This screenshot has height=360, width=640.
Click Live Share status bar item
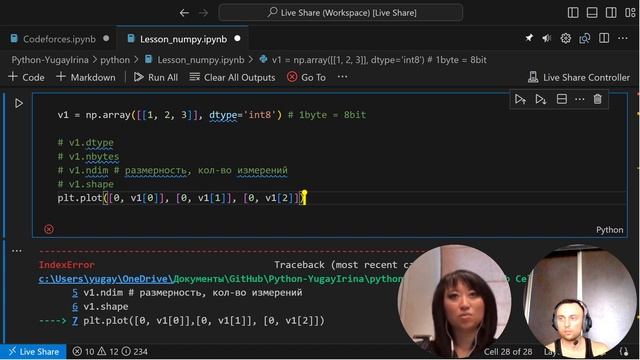(33, 351)
